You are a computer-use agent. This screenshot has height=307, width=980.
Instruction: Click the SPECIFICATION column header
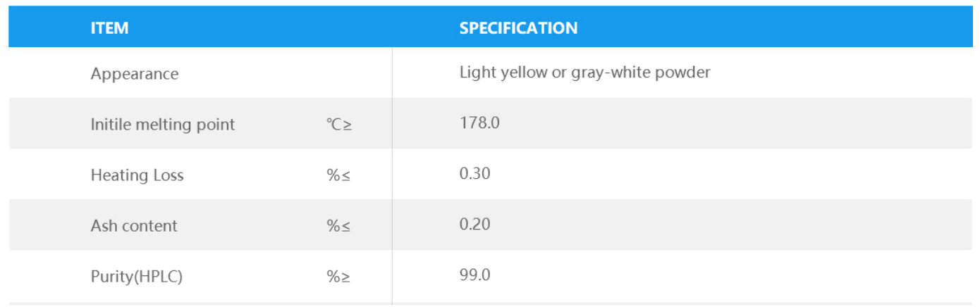[x=518, y=28]
